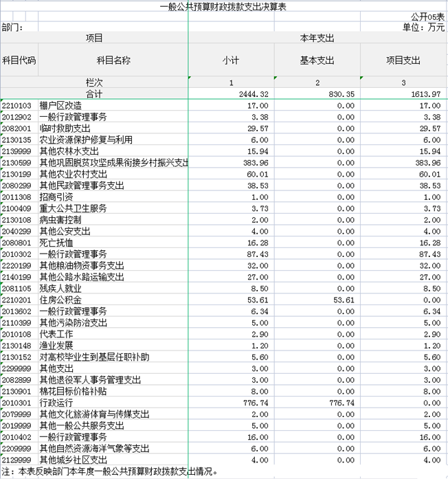Click the 栏次 row label cell
This screenshot has width=448, height=479.
(x=94, y=82)
